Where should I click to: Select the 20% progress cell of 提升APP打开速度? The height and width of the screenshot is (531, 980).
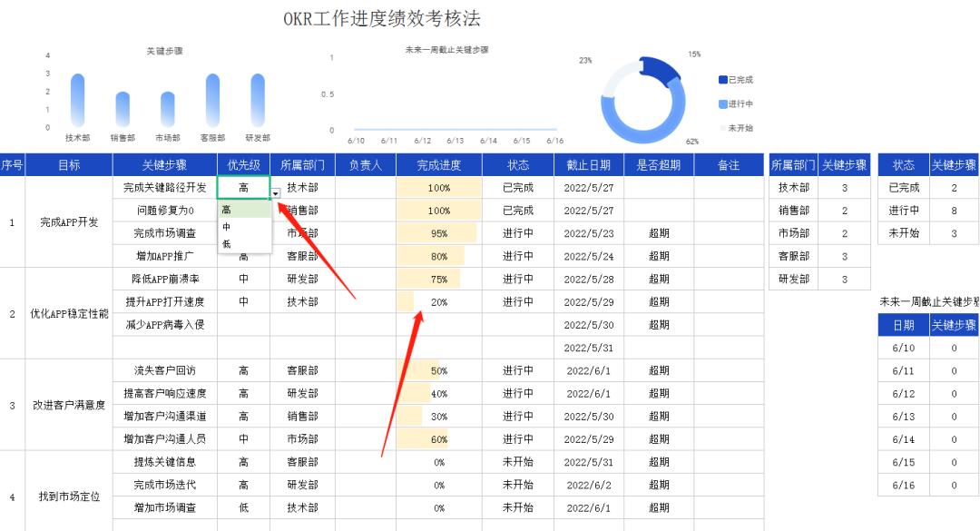440,301
